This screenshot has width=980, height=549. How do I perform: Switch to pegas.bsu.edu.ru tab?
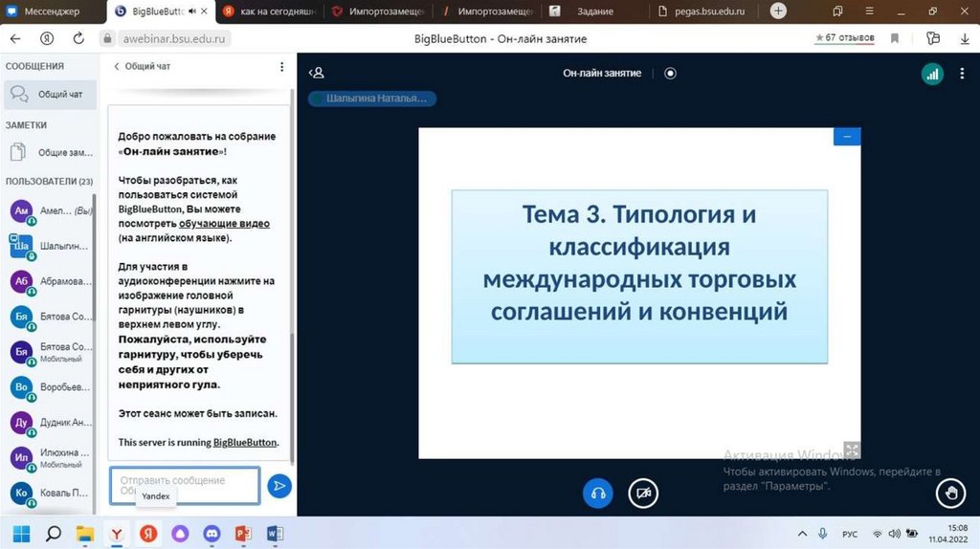[702, 11]
